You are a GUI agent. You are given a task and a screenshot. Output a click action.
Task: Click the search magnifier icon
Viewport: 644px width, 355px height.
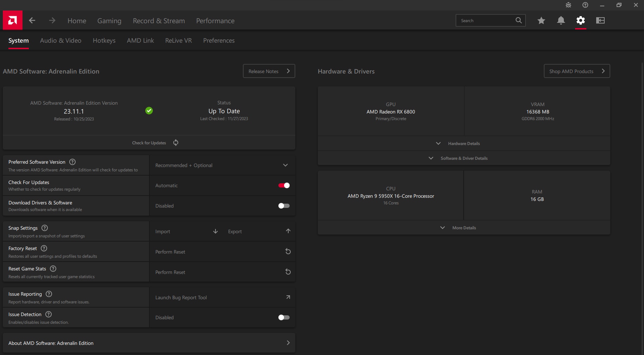519,20
